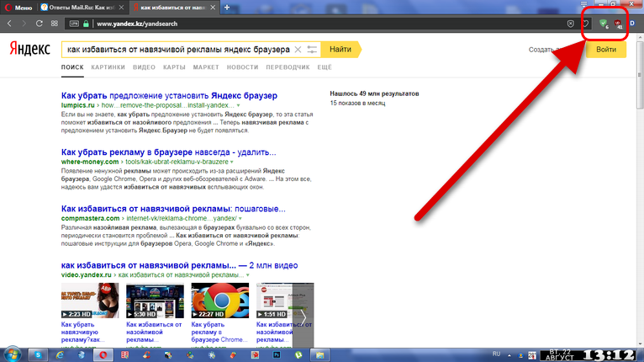Expand compmastera.com result dropdown arrow
Viewport: 644px width, 362px height.
tap(240, 218)
